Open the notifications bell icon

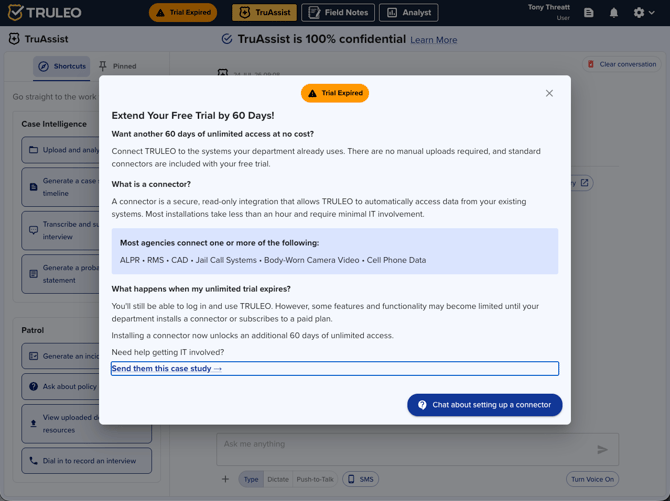click(x=614, y=13)
